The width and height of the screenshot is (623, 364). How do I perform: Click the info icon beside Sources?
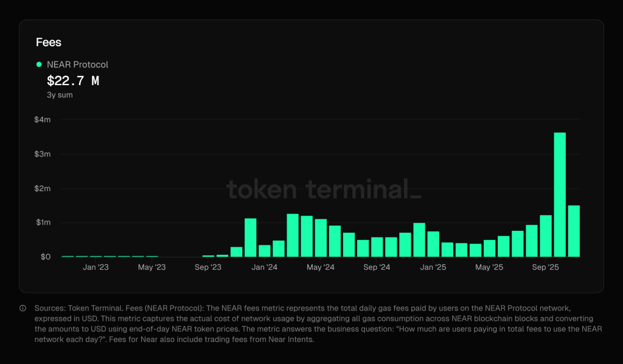23,308
